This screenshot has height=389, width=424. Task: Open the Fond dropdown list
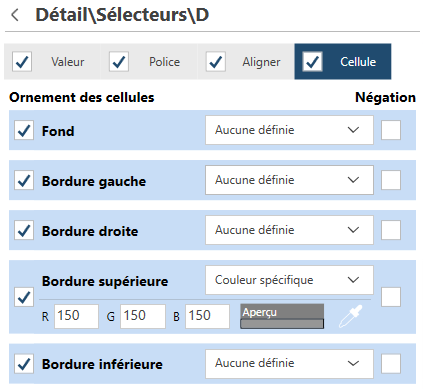coord(289,130)
